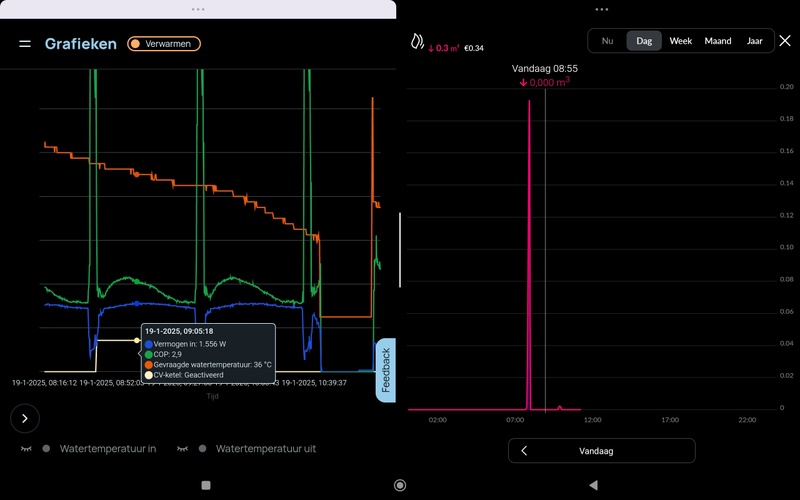Click three-dot handle above right app
The image size is (800, 500).
(602, 9)
